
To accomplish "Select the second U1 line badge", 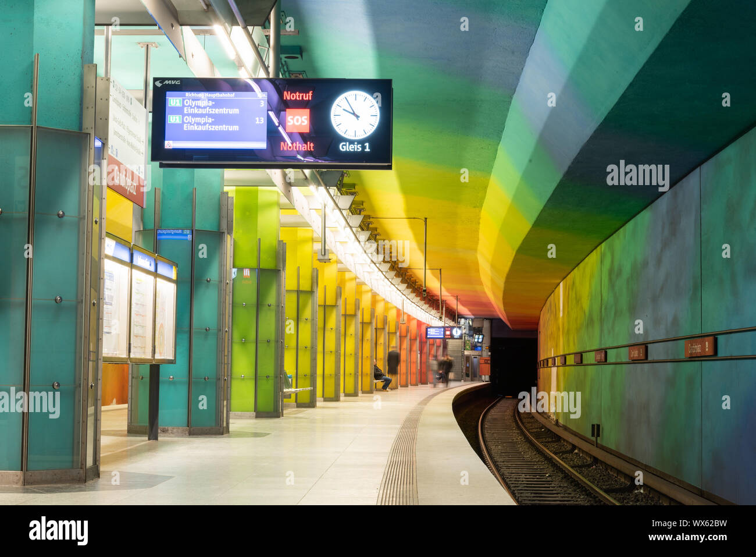I will click(x=174, y=119).
